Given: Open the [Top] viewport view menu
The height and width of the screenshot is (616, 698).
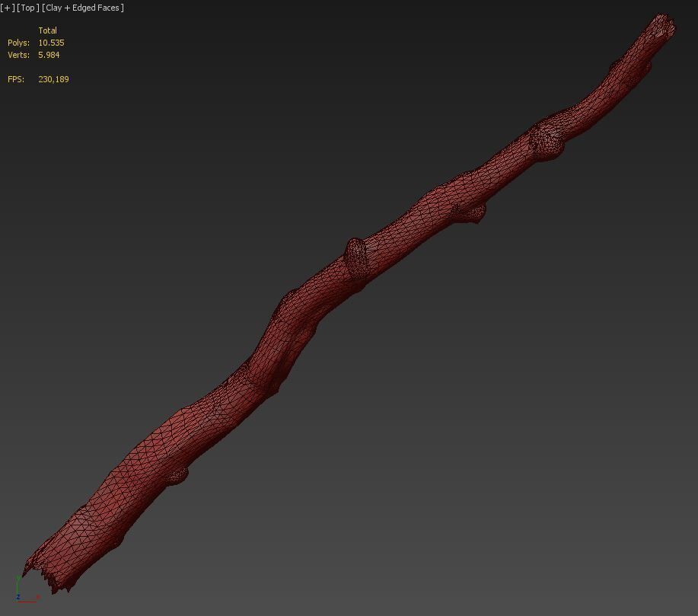Looking at the screenshot, I should coord(27,8).
